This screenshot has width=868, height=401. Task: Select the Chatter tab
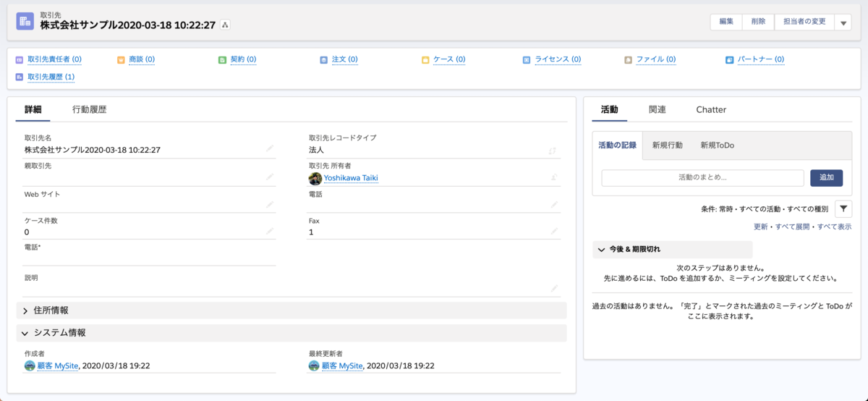coord(711,110)
